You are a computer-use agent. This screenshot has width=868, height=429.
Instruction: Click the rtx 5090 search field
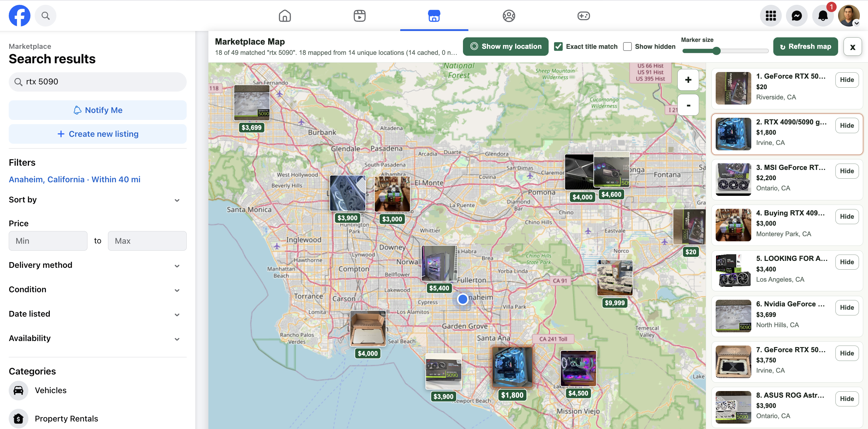tap(98, 82)
